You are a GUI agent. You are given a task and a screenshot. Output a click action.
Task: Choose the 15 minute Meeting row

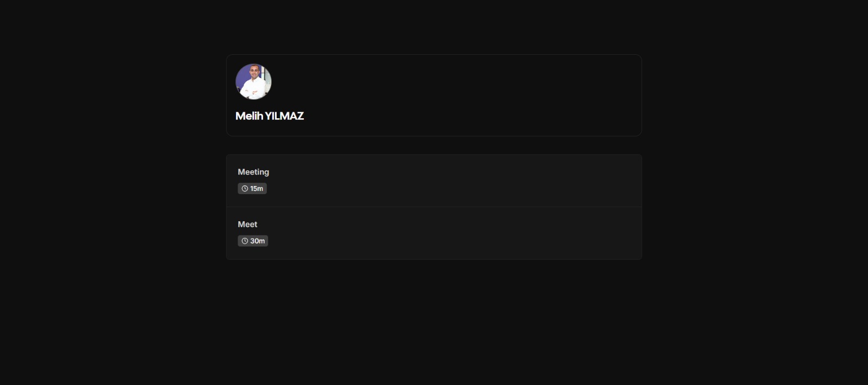point(434,181)
